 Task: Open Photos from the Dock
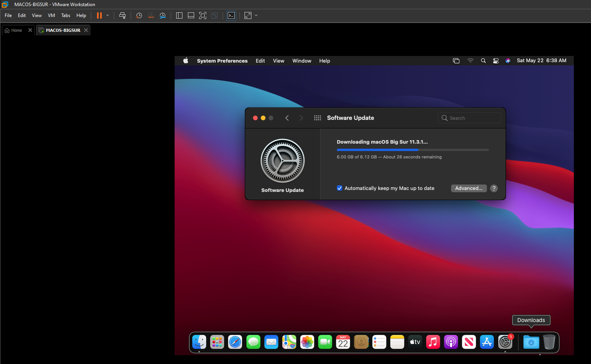pyautogui.click(x=307, y=342)
